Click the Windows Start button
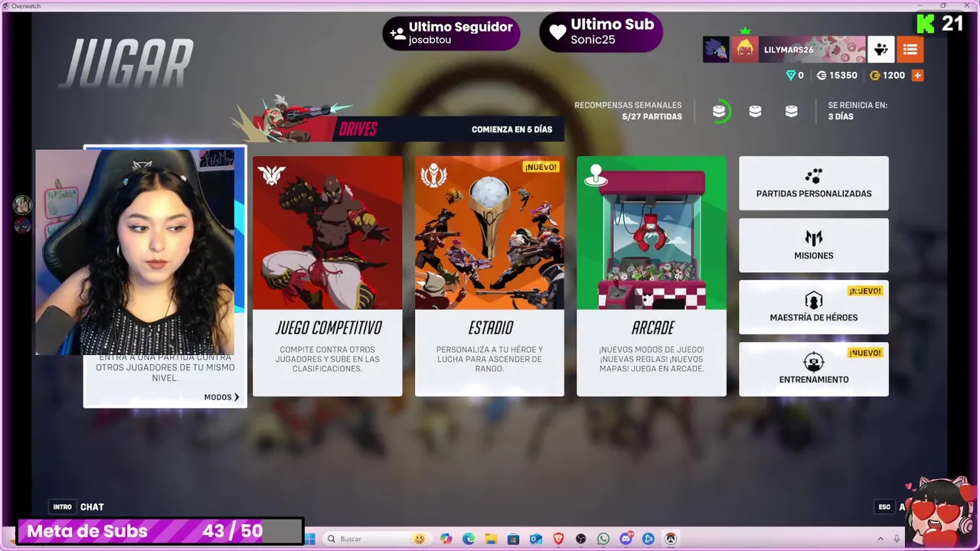The height and width of the screenshot is (551, 980). (310, 539)
